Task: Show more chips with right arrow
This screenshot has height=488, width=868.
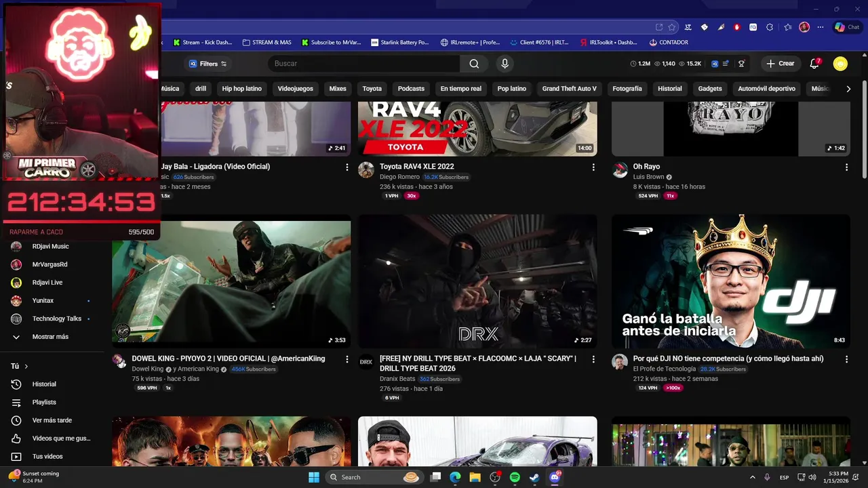Action: tap(848, 89)
